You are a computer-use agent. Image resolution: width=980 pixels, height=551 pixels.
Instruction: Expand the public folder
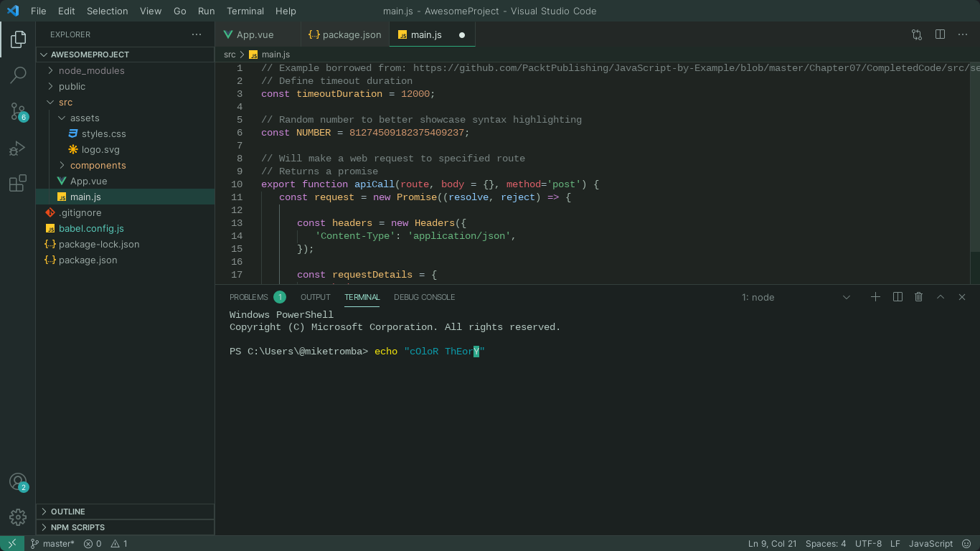[x=126, y=86]
